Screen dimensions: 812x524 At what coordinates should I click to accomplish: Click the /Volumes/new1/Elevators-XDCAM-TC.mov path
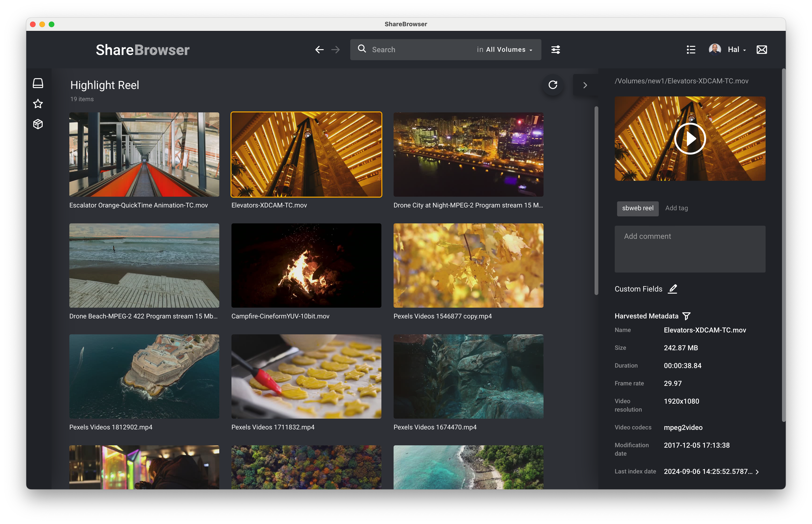coord(681,81)
